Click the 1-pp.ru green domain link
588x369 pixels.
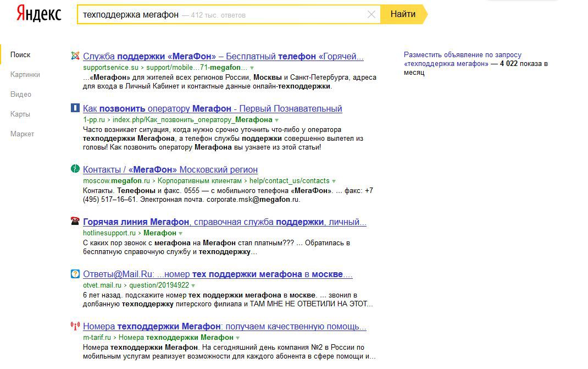click(94, 120)
